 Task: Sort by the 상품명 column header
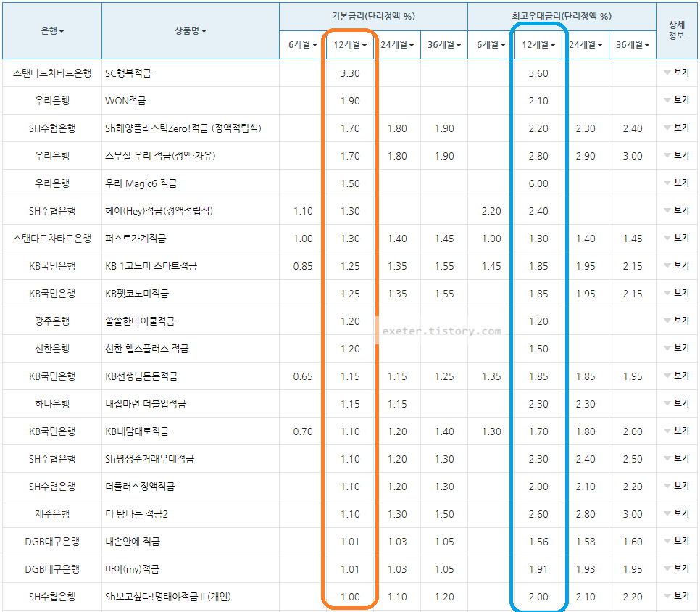click(190, 31)
